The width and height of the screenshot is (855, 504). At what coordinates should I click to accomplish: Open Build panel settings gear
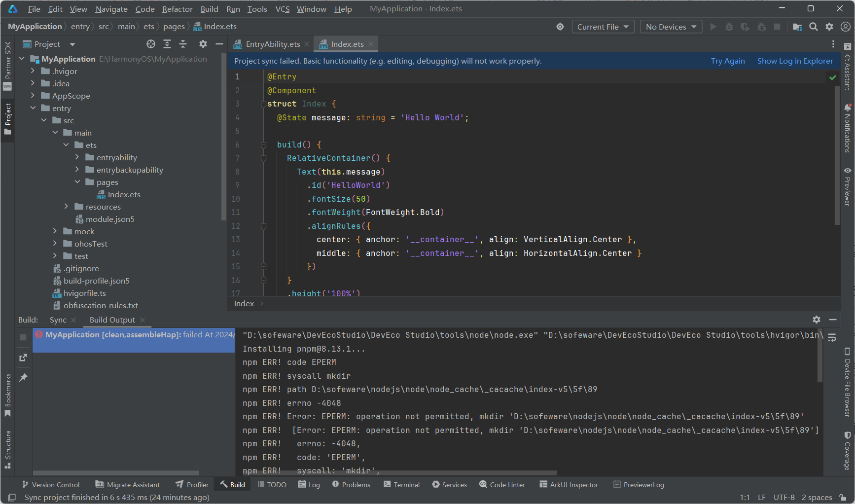[817, 320]
